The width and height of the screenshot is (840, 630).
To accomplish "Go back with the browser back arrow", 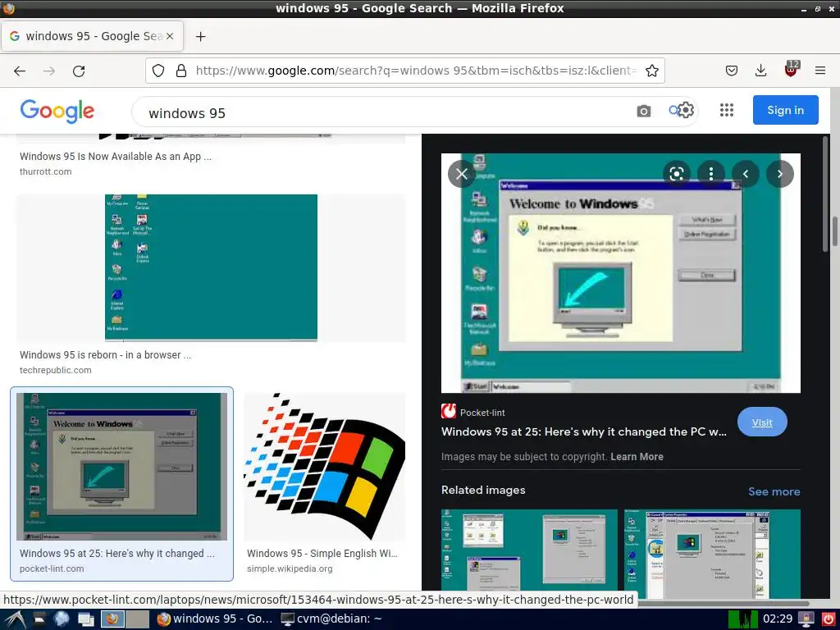I will point(20,71).
